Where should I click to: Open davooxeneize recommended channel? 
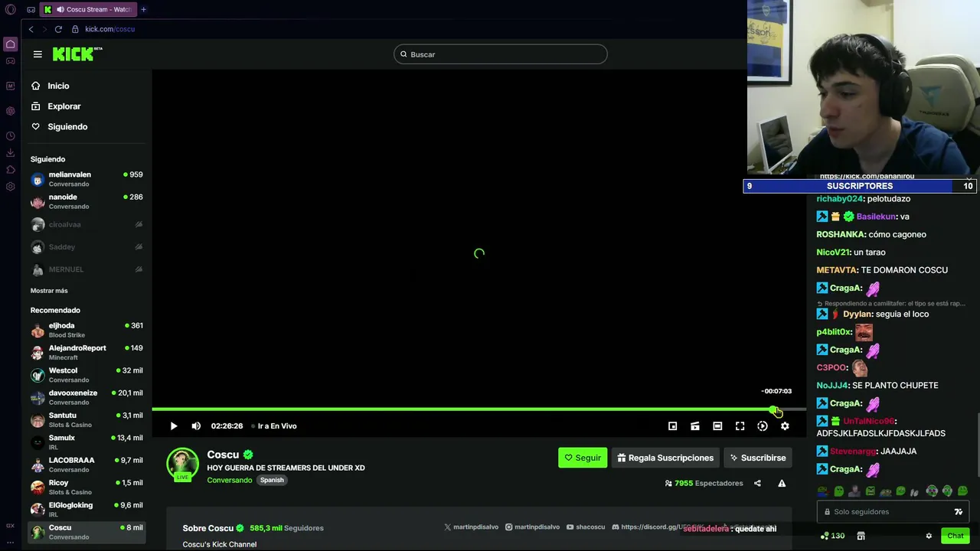(87, 397)
